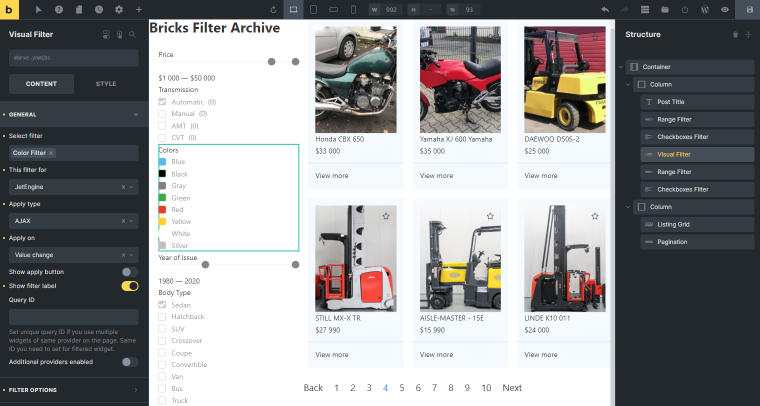The height and width of the screenshot is (406, 760).
Task: Click the WordPress dashboard icon
Action: (705, 10)
